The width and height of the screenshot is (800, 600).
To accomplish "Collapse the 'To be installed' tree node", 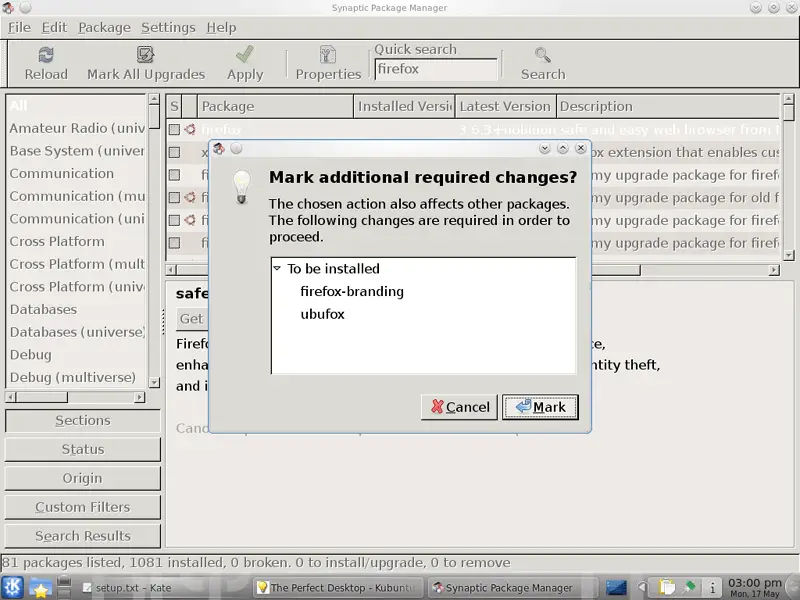I will tap(277, 268).
